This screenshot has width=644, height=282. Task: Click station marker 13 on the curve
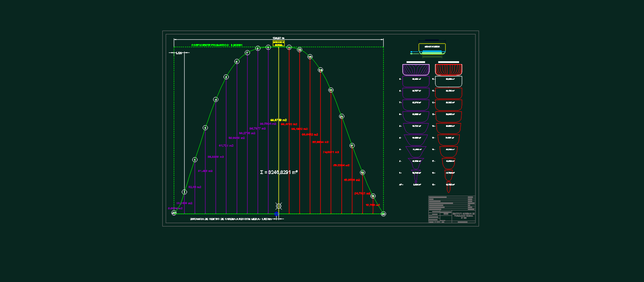point(310,57)
